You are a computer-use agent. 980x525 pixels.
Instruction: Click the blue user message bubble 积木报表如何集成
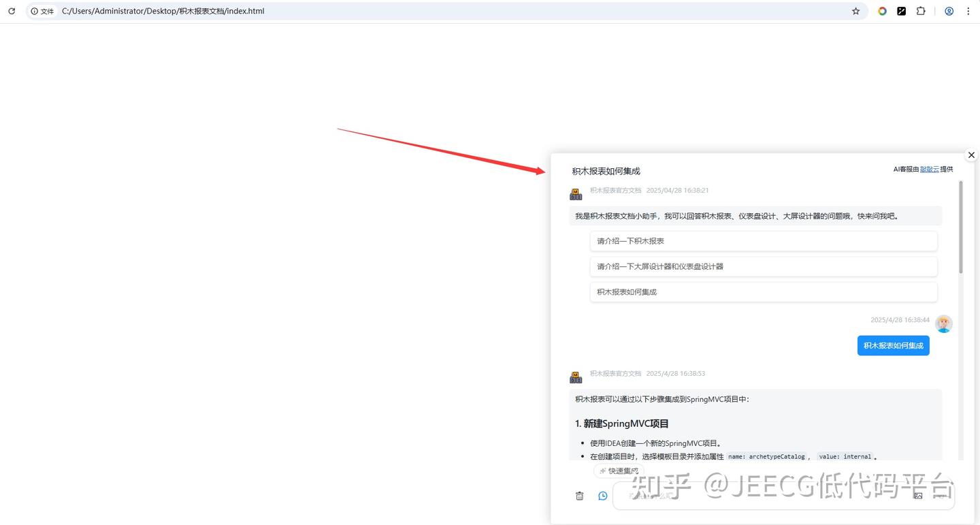click(893, 346)
